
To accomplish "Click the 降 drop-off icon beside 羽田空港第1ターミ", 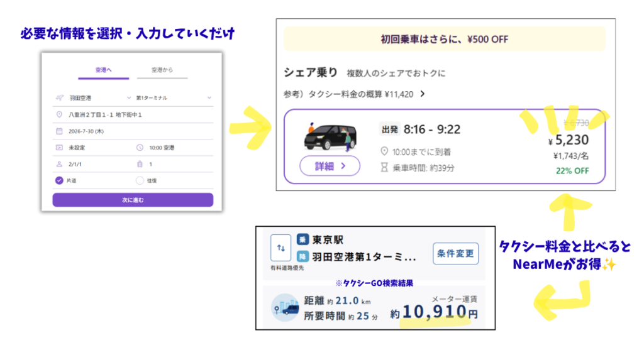I will [x=303, y=257].
